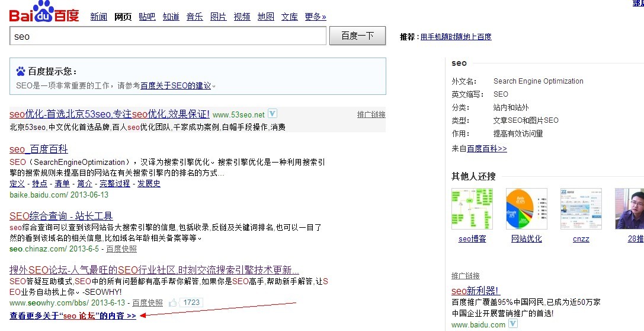Open 百度关于SEO的建议 link
The width and height of the screenshot is (644, 331).
click(175, 85)
